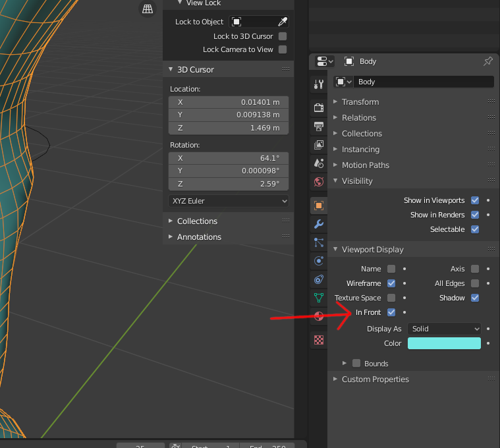Enable the Axis checkbox
Image resolution: width=500 pixels, height=448 pixels.
click(x=475, y=269)
